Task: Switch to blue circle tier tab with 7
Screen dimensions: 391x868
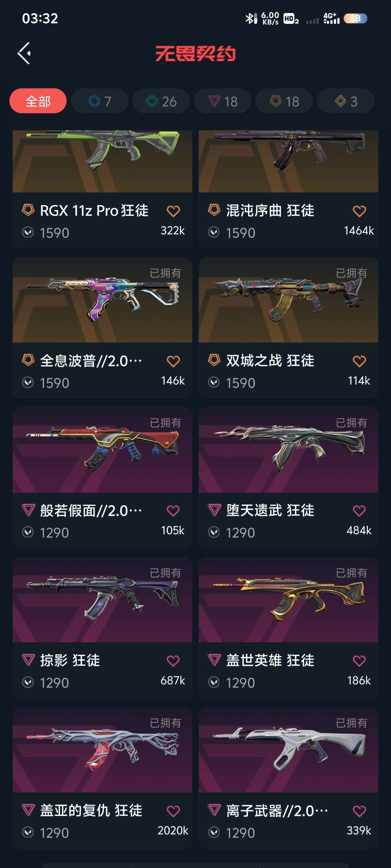Action: [100, 101]
